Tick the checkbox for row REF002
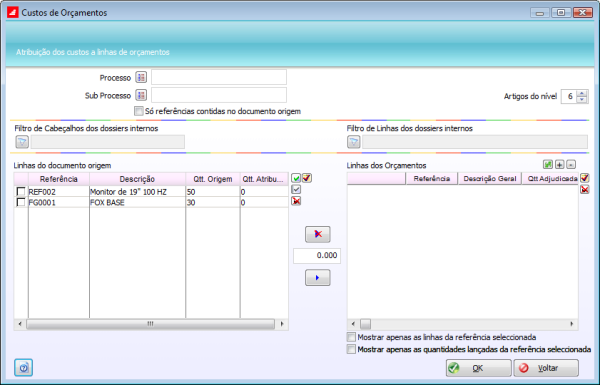The height and width of the screenshot is (385, 600). [x=21, y=191]
